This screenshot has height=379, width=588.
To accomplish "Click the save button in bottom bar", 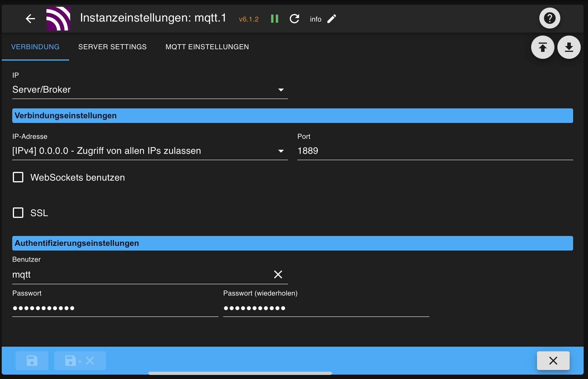I will coord(32,361).
